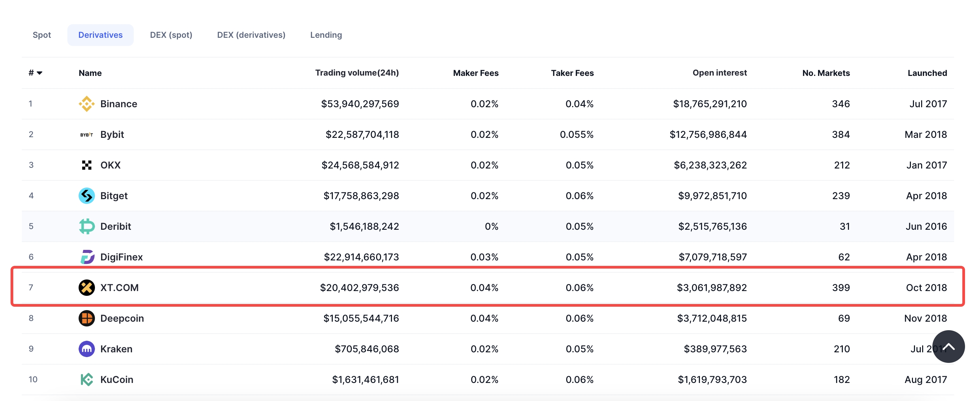Click Bybit volume $22,587,704,118
Viewport: 980px width, 401px height.
[362, 135]
